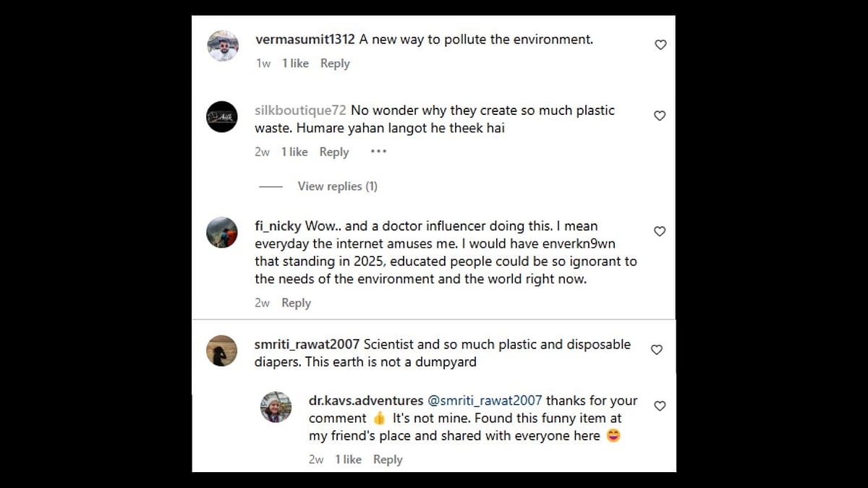
Task: Click fi_nicky's profile avatar
Action: (222, 232)
